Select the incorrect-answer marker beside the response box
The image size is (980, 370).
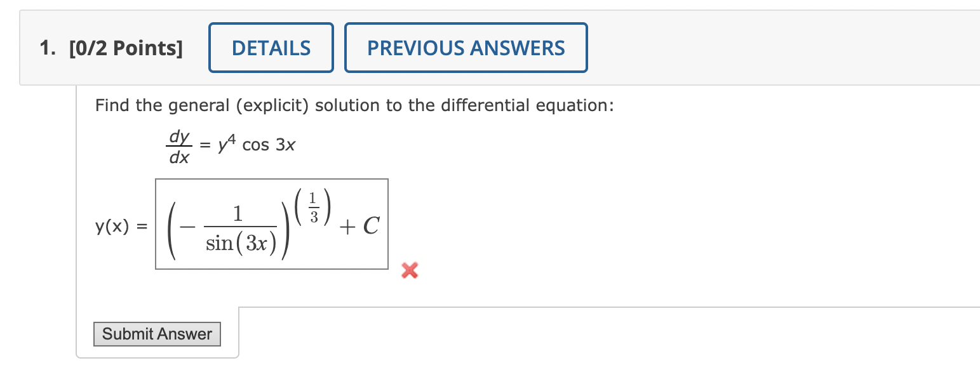409,271
